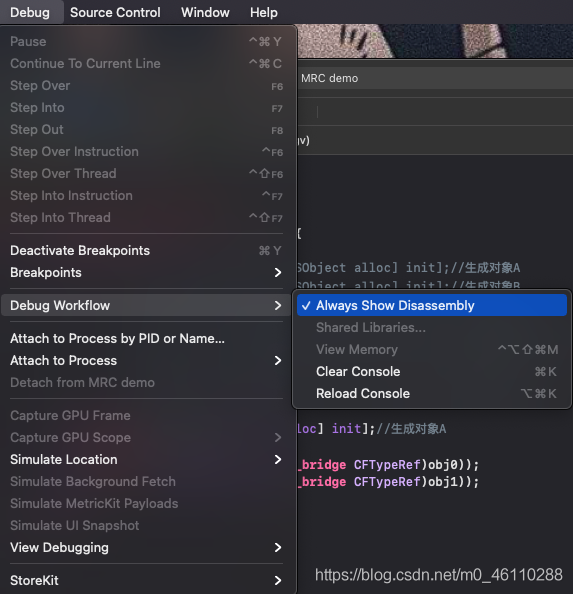Click the StoreKit submenu chevron icon
Screen dimensions: 573x594
coord(278,581)
